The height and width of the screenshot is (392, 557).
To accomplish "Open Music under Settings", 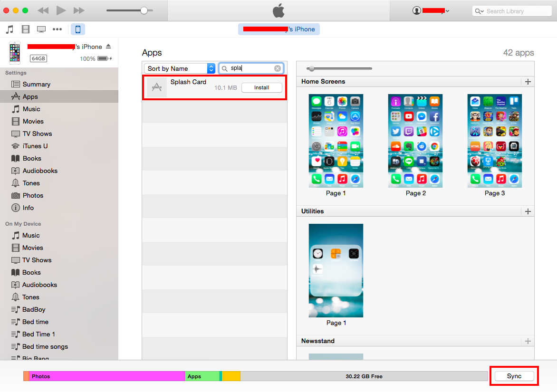I will (59, 109).
